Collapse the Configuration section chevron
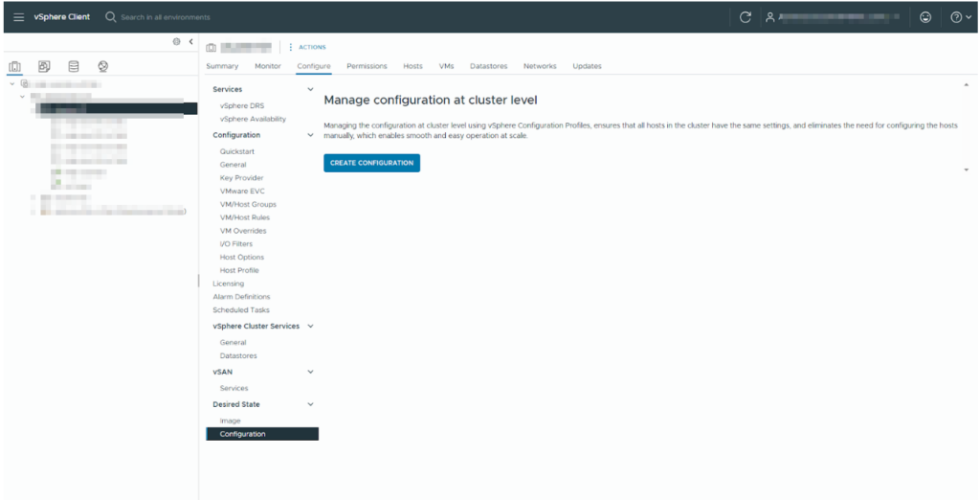The image size is (980, 500). coord(311,135)
